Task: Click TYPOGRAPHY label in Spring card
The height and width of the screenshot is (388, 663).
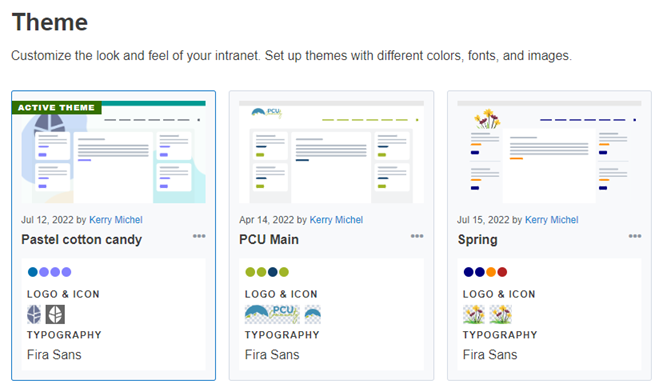Action: click(x=500, y=335)
